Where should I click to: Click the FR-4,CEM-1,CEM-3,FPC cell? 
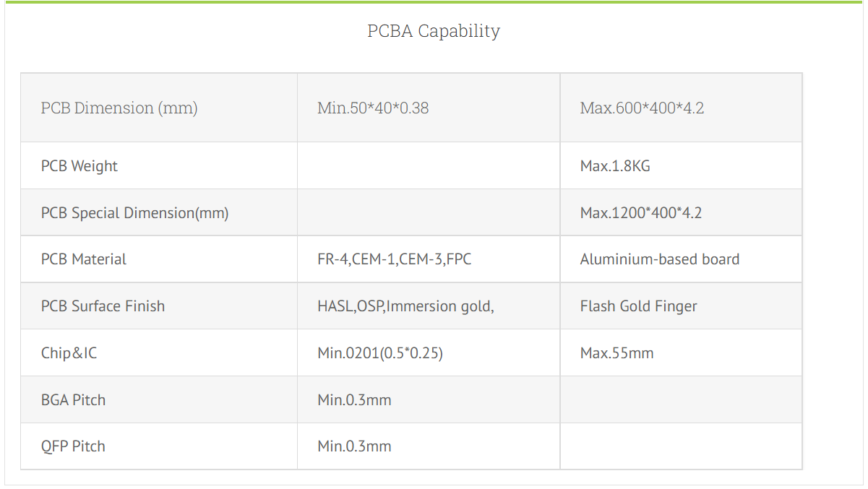coord(394,259)
